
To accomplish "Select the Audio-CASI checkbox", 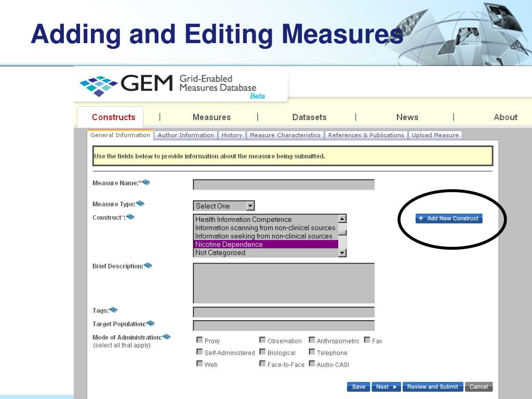I will (x=312, y=364).
